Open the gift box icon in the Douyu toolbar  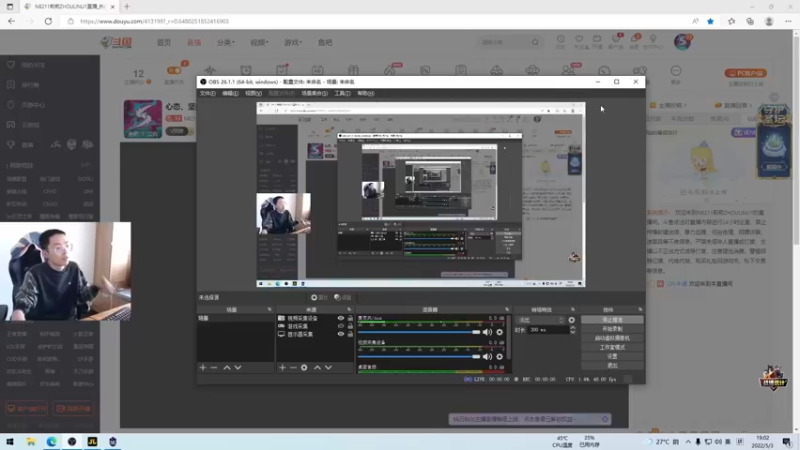pos(354,70)
